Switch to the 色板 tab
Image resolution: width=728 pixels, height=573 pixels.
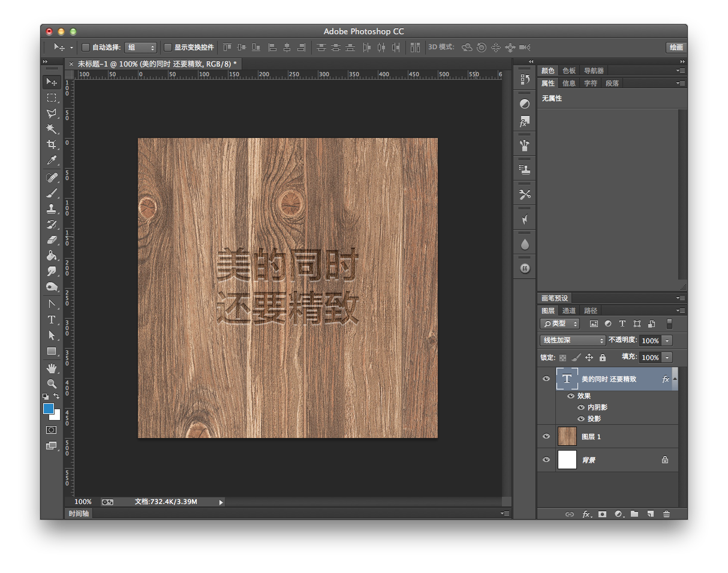(x=568, y=70)
